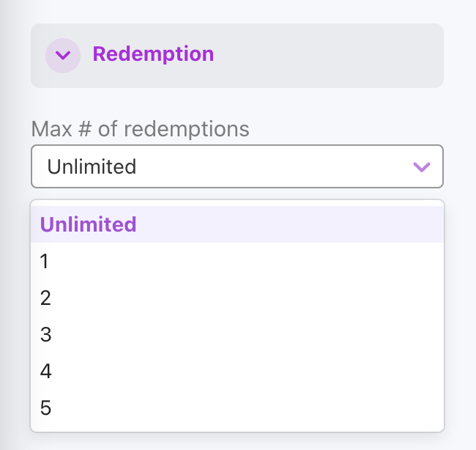Keep Unlimited selected in the options list
476x450 pixels.
tap(237, 224)
